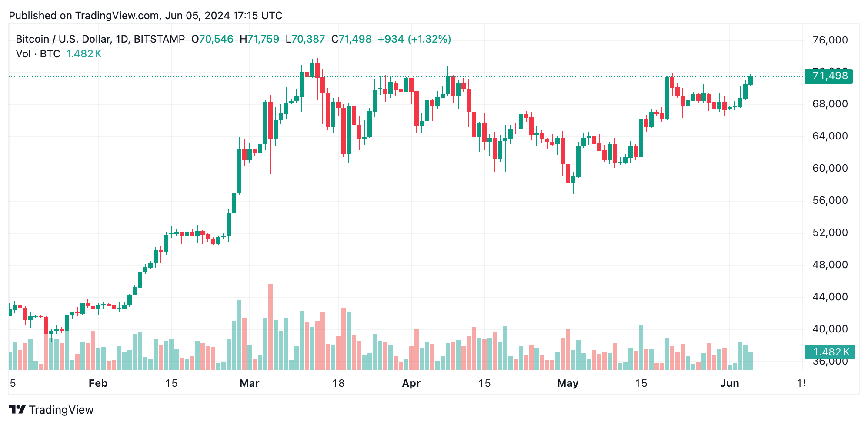This screenshot has width=868, height=425.
Task: Select the Jun label on time axis
Action: tap(729, 383)
